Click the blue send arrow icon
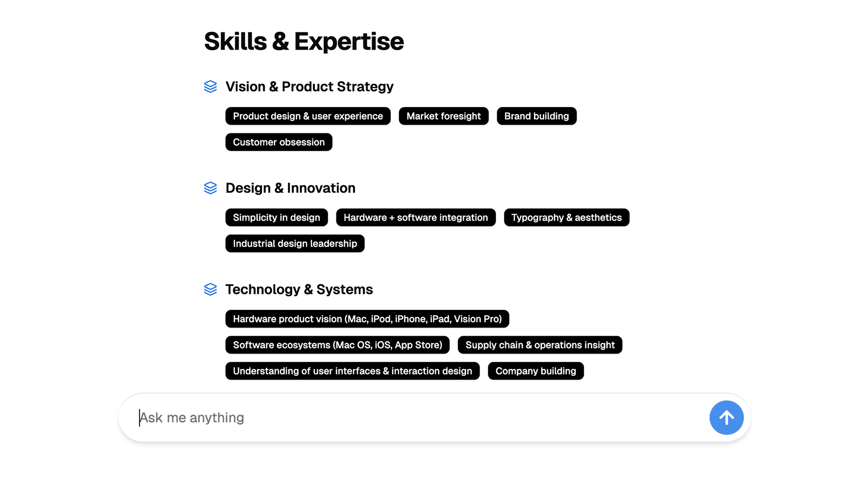868x488 pixels. tap(726, 418)
